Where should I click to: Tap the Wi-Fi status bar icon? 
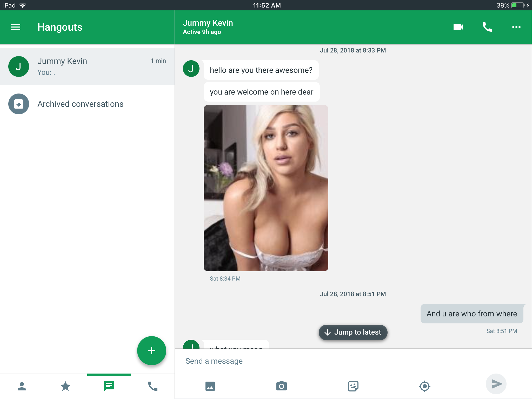click(23, 5)
